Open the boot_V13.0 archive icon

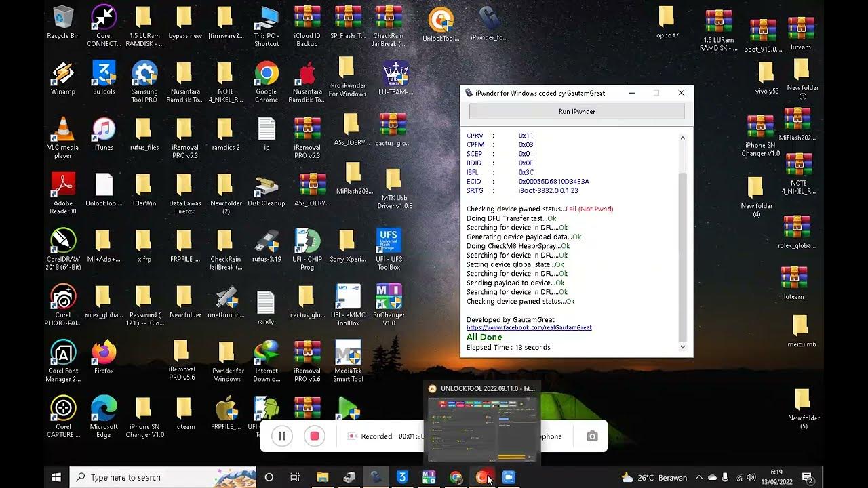762,36
